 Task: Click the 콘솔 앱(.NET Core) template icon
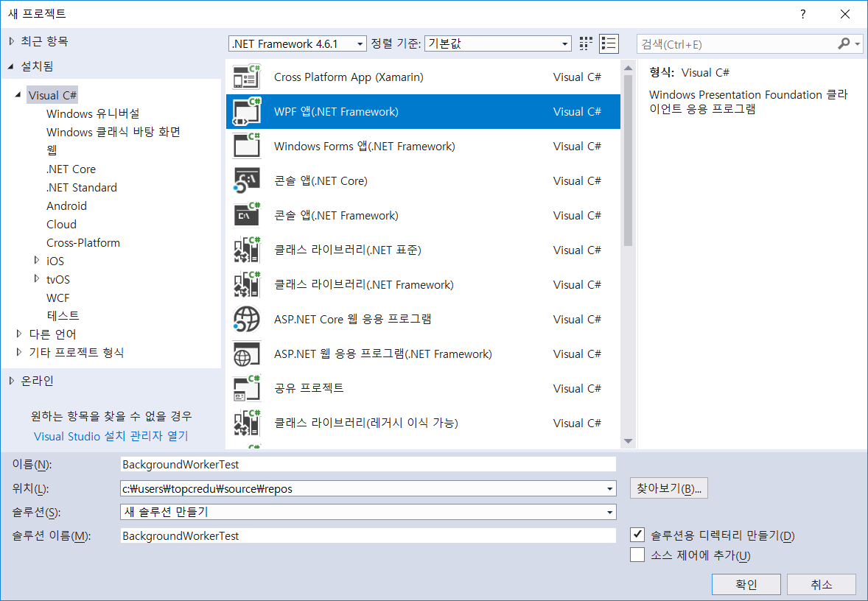coord(247,181)
